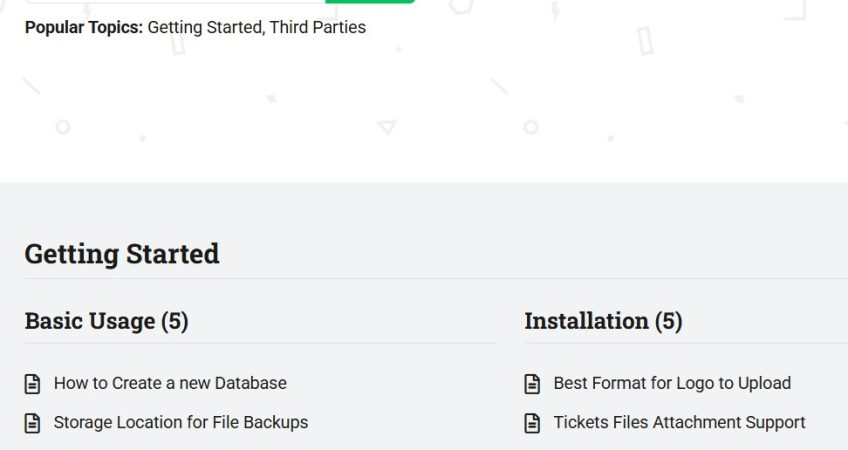The image size is (848, 450).
Task: Click document icon next to Tickets Files Attachment Support
Action: (x=532, y=423)
